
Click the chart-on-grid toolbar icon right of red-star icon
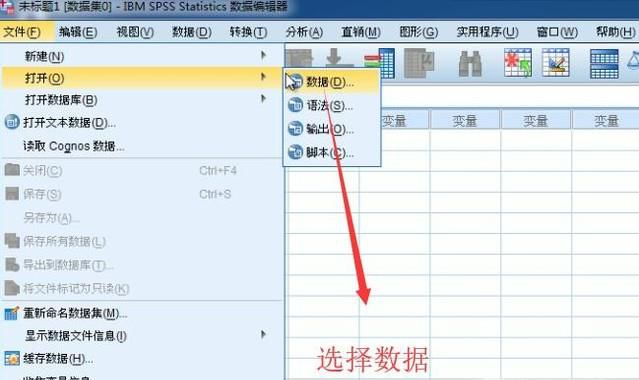556,63
